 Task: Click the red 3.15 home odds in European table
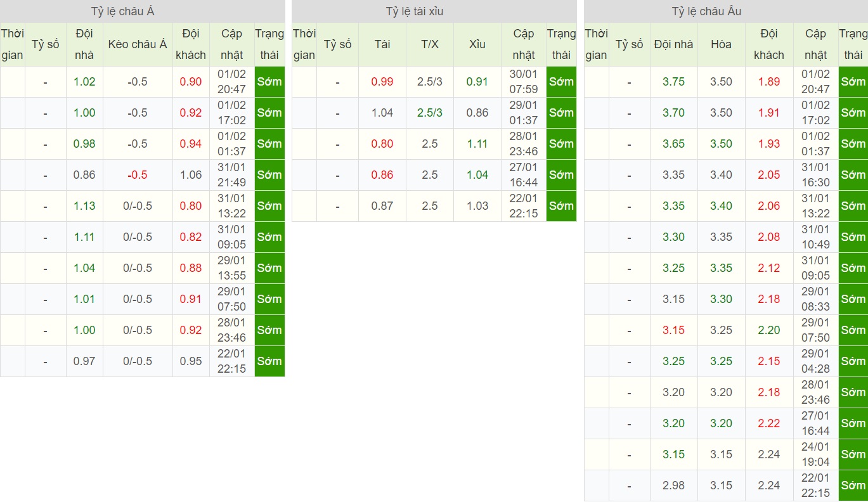(674, 330)
